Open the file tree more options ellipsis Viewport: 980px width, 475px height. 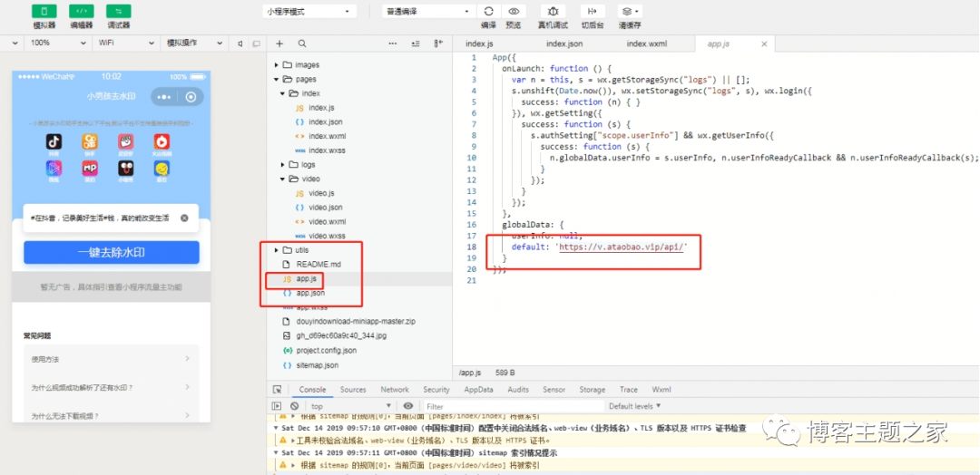click(393, 44)
